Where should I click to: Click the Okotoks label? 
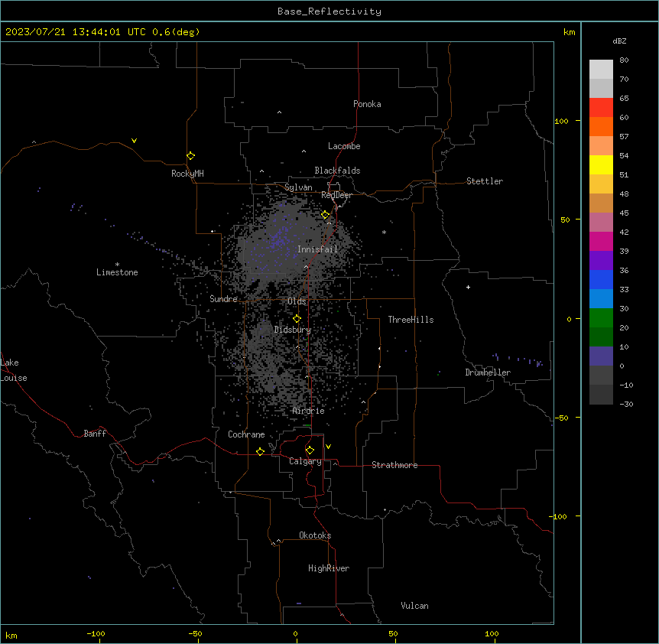315,535
